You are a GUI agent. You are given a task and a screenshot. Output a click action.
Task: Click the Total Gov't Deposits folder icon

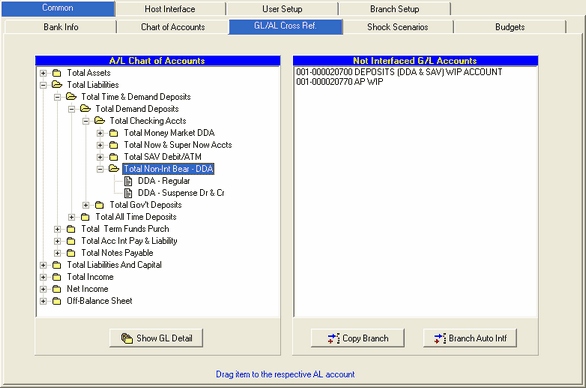point(99,205)
